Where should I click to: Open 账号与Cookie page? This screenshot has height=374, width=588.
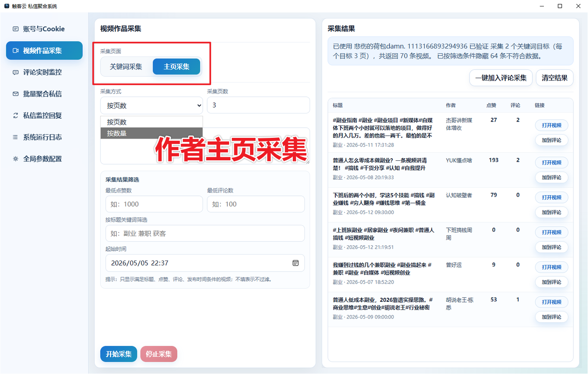point(44,29)
